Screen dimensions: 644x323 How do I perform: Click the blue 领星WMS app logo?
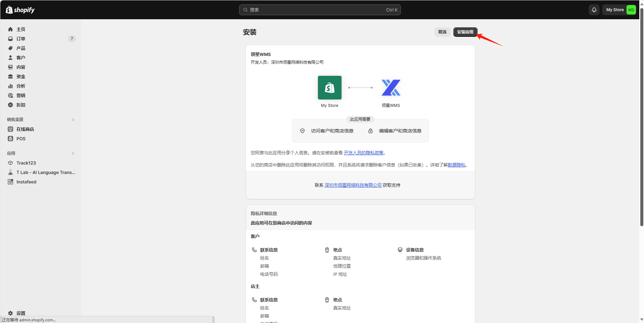click(391, 88)
